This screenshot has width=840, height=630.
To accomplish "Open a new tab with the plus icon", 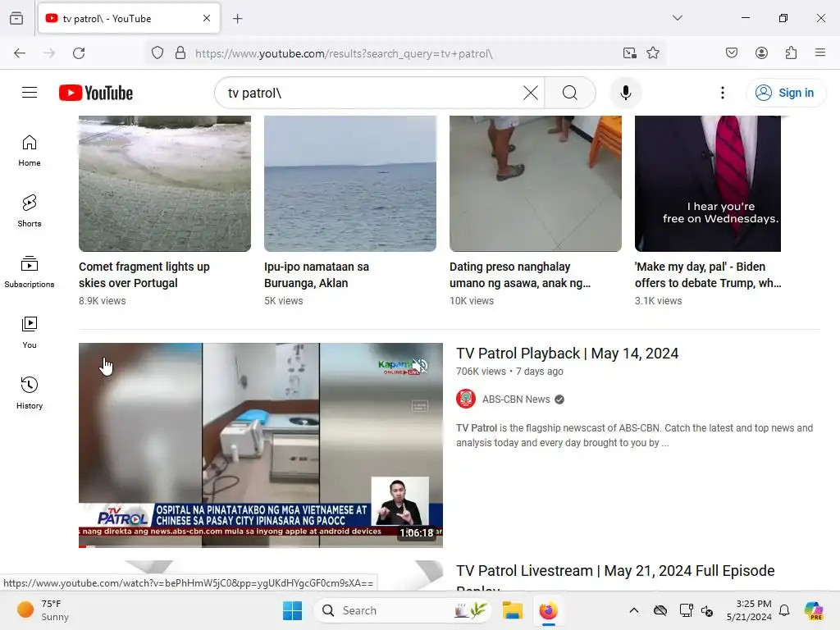I will point(237,19).
